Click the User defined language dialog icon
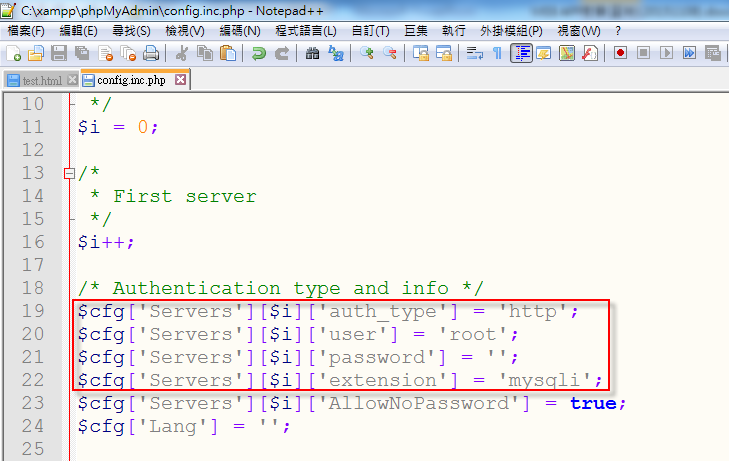Viewport: 729px width, 461px height. click(x=543, y=53)
